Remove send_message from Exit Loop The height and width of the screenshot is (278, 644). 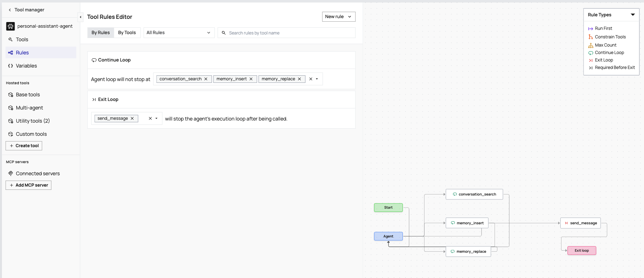coord(132,118)
